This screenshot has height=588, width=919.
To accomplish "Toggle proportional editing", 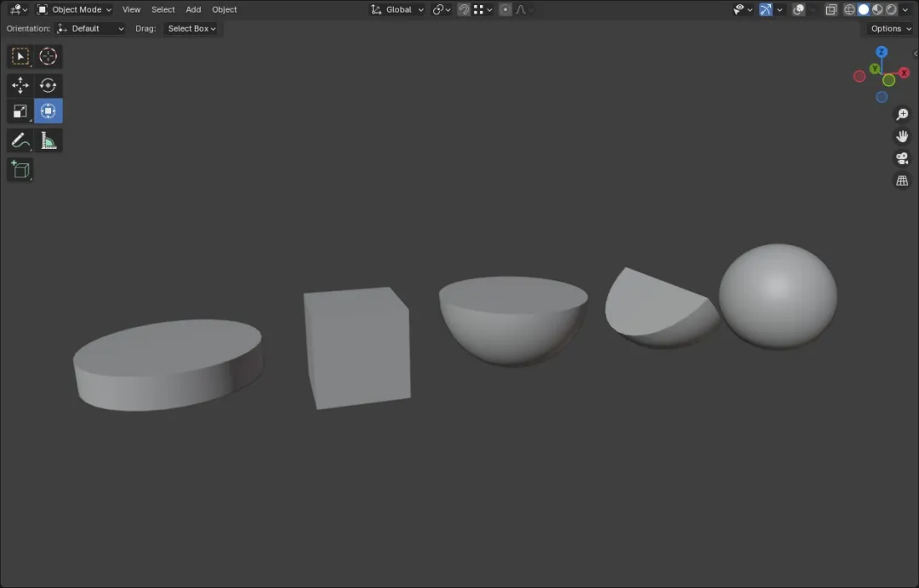I will coord(505,9).
